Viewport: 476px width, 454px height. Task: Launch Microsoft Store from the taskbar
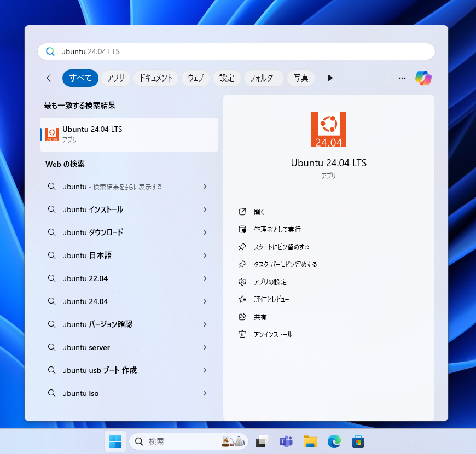pyautogui.click(x=358, y=441)
